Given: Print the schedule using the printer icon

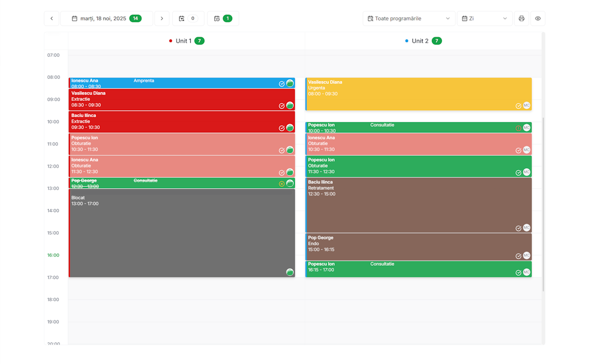Looking at the screenshot, I should tap(521, 18).
